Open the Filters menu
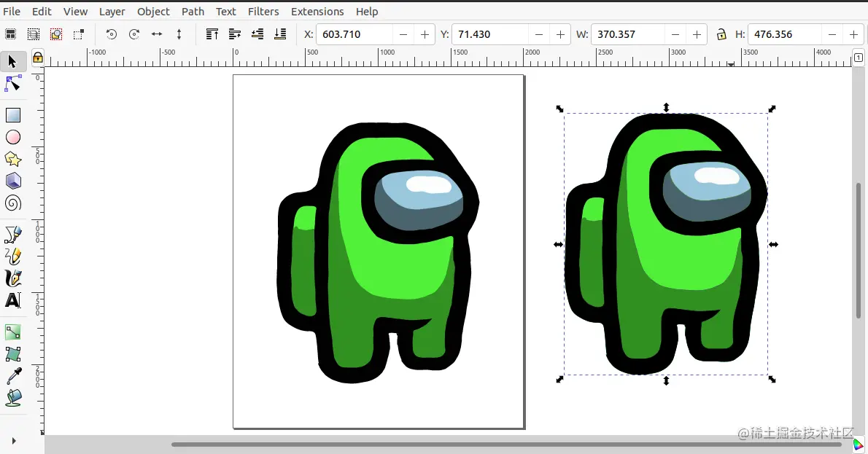 click(x=263, y=12)
